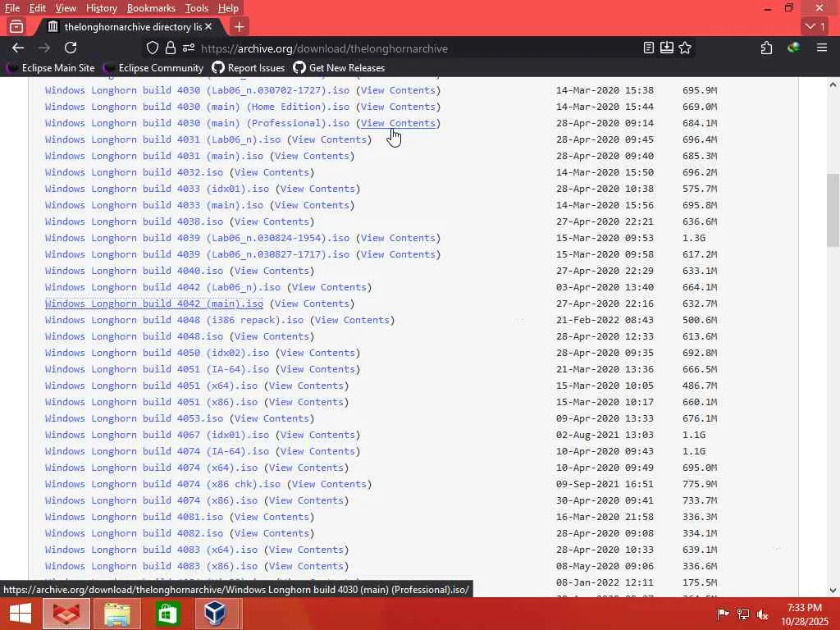
Task: View Contents of build 4051 (IA-64).iso
Action: tap(317, 370)
